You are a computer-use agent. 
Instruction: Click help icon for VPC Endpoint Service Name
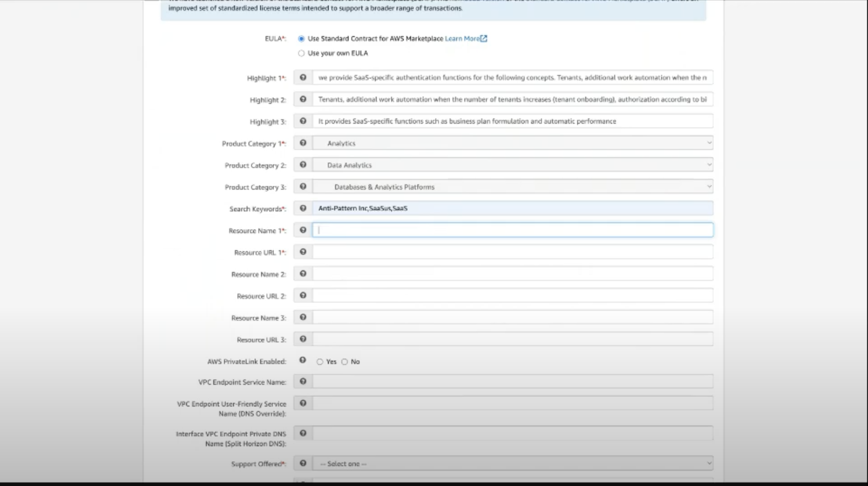[303, 381]
